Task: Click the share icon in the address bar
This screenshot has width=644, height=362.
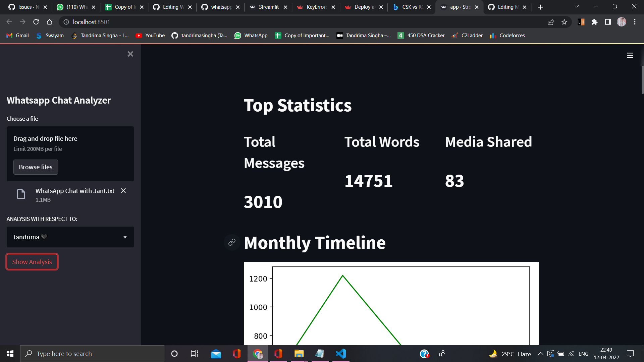Action: [x=551, y=22]
